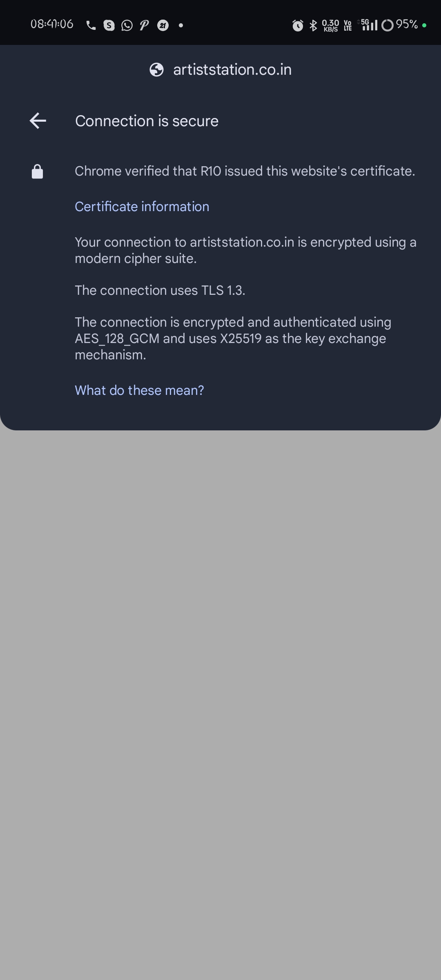Tap the back arrow beside Connection is secure
This screenshot has height=980, width=441.
click(38, 121)
